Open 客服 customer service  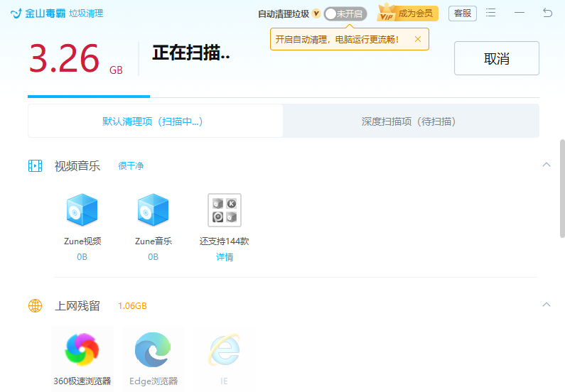click(462, 13)
